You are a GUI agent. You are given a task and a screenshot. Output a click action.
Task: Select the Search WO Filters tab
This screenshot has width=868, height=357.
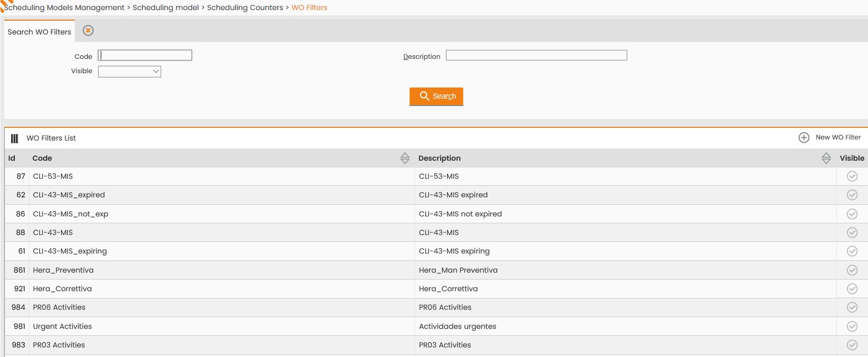click(x=39, y=32)
